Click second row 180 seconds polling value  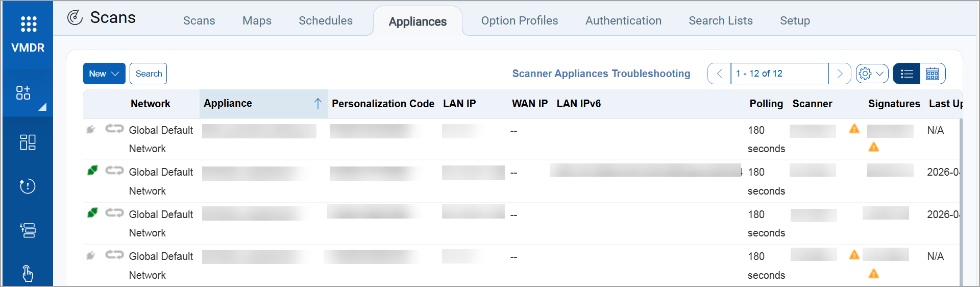766,181
